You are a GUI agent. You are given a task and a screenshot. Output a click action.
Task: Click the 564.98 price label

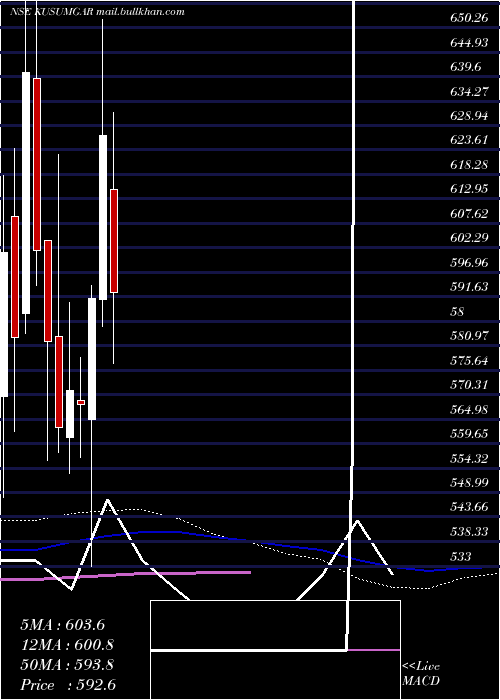(x=469, y=409)
